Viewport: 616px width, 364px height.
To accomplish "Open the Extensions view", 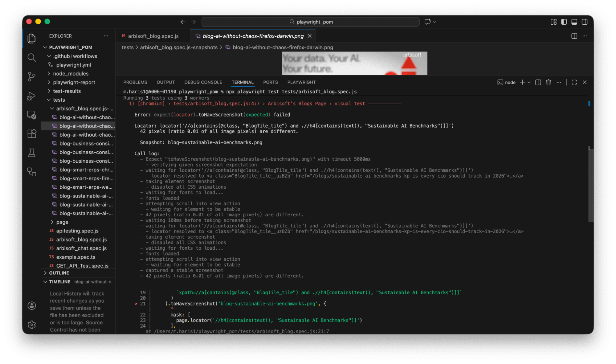I will [31, 134].
